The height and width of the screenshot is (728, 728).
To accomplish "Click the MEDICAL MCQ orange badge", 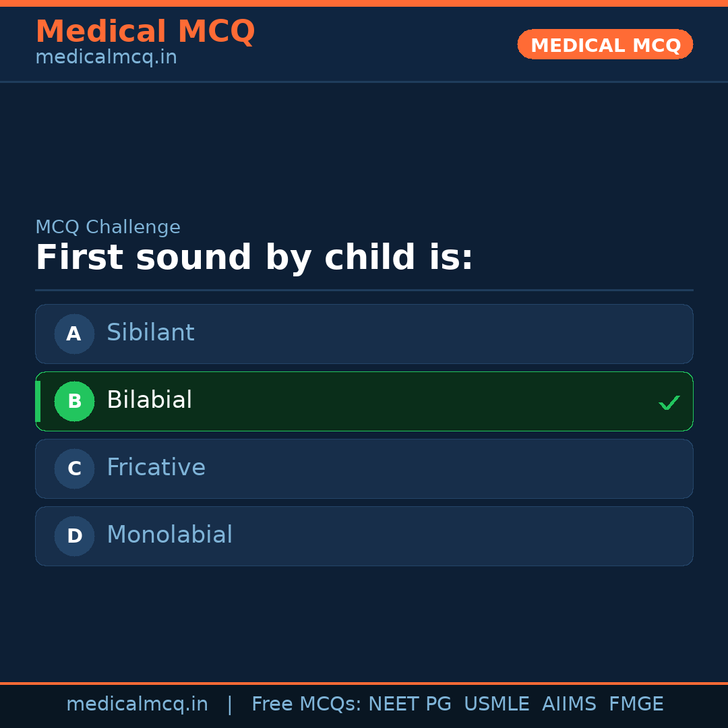I will click(x=605, y=44).
